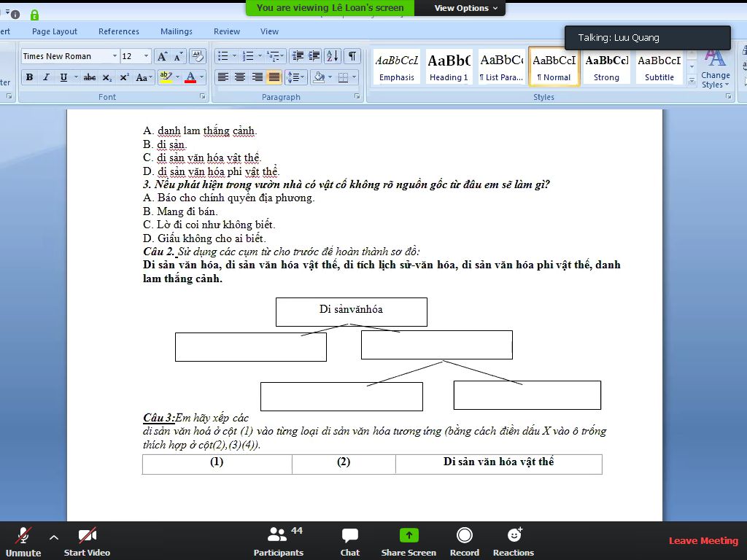Align text left
Viewport: 747px width, 560px height.
[x=223, y=77]
